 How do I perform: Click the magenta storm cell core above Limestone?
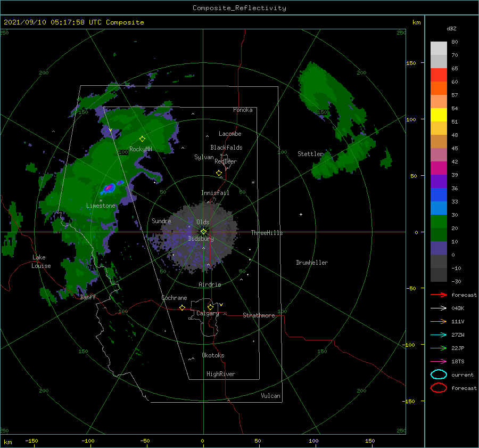click(x=108, y=188)
